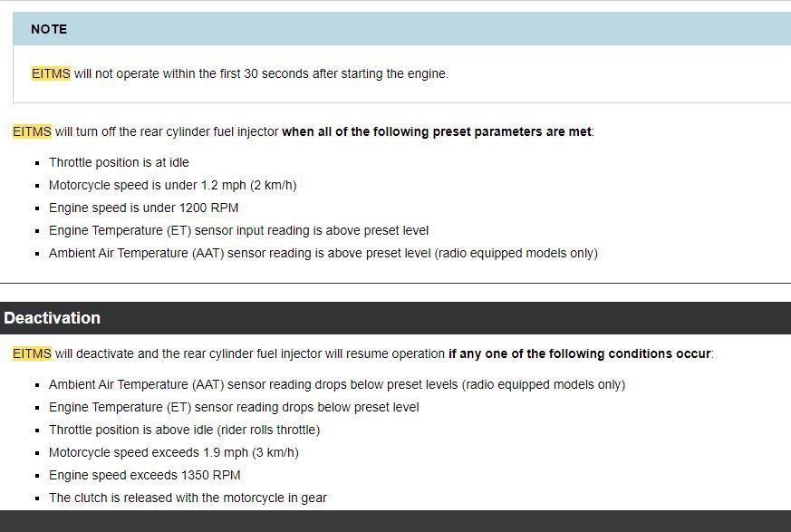Click highlighted EITMS before 'will deactivate'
The height and width of the screenshot is (532, 791).
(x=32, y=353)
